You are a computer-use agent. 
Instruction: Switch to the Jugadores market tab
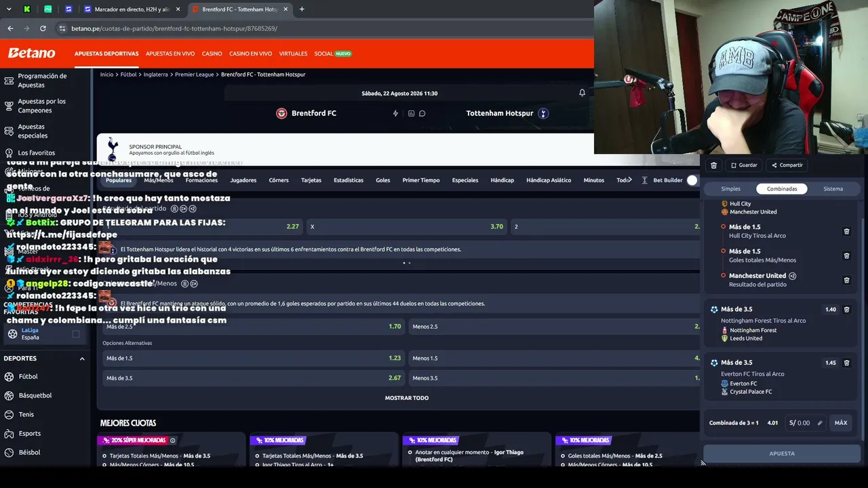click(x=243, y=180)
